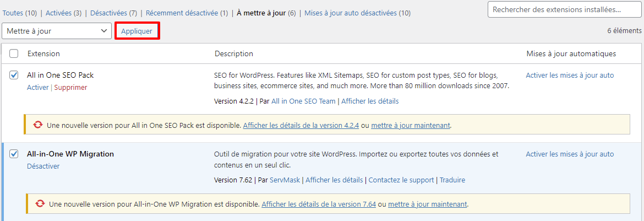Open the All in One SEO Team author link

pos(303,101)
